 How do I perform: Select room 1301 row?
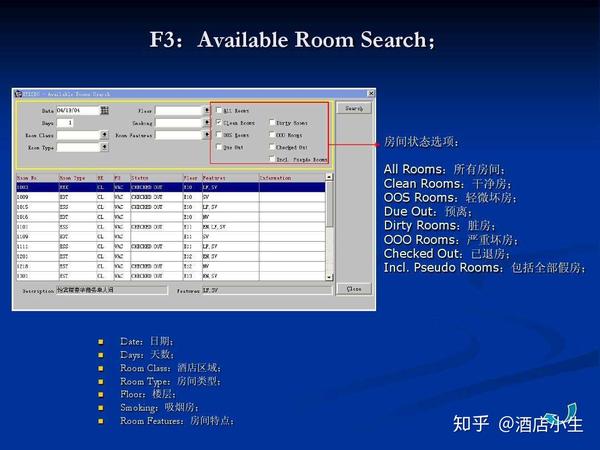point(171,276)
